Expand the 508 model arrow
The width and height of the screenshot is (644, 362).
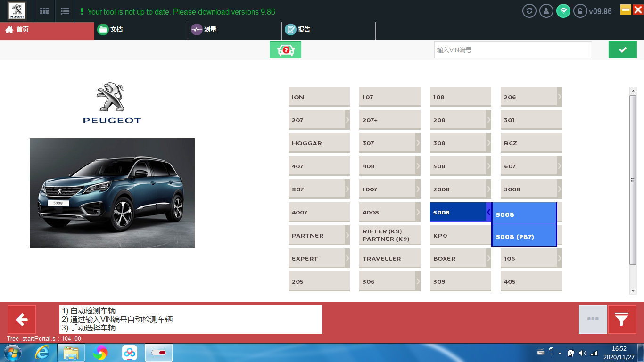coord(488,166)
